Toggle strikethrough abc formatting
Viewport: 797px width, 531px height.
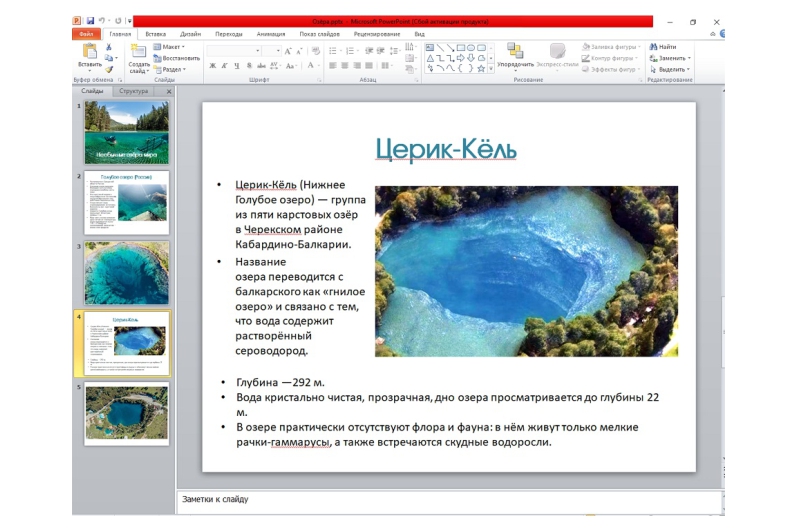[261, 66]
